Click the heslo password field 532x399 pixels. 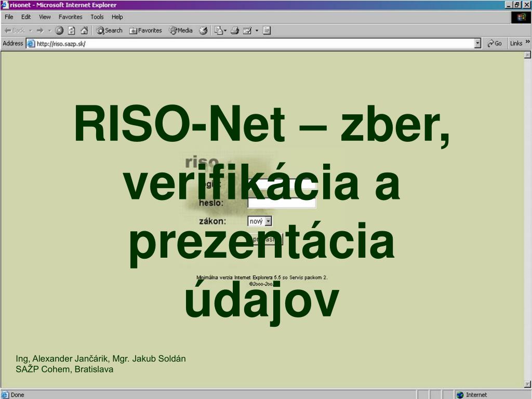tap(282, 203)
